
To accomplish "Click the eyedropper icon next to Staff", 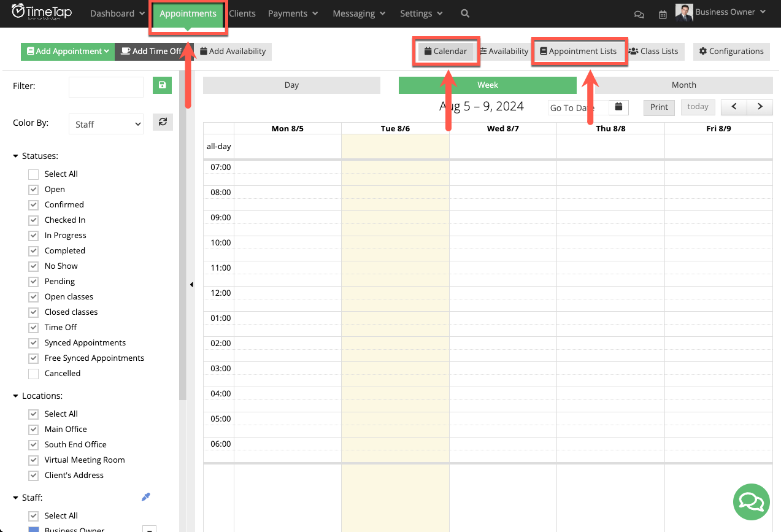I will coord(145,496).
